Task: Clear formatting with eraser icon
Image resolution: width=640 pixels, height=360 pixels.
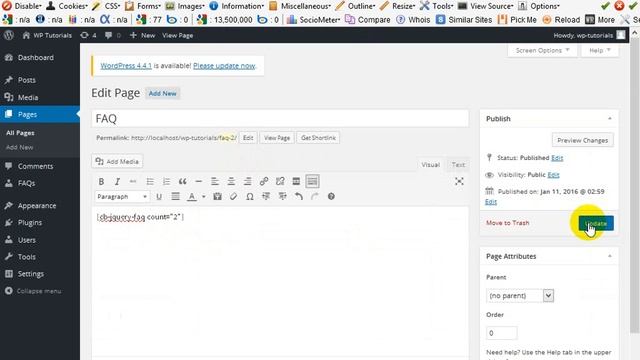Action: (233, 197)
